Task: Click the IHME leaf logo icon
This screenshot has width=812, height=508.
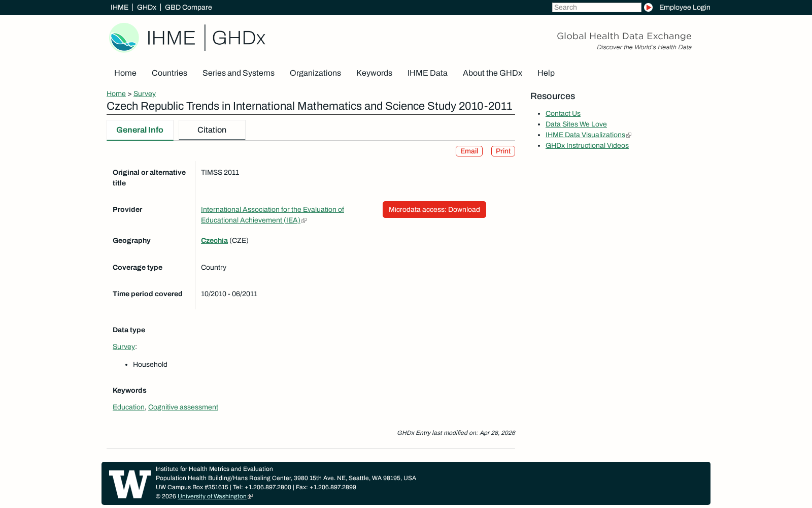Action: (124, 38)
